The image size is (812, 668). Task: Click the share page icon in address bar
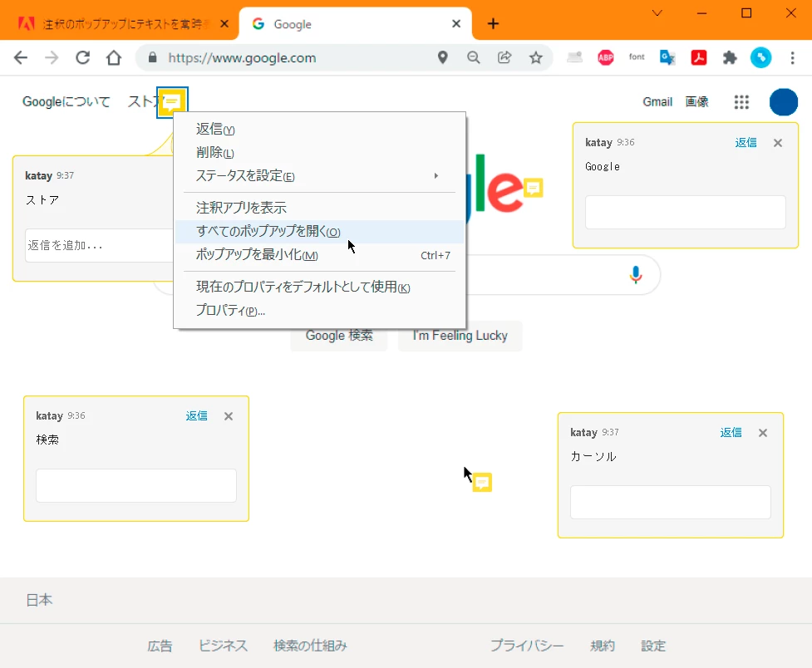[504, 57]
